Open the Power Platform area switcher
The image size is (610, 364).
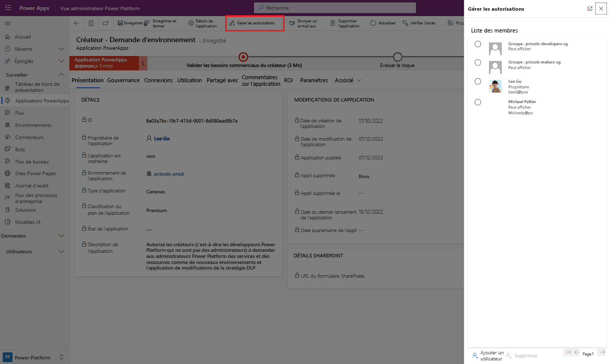pos(35,357)
